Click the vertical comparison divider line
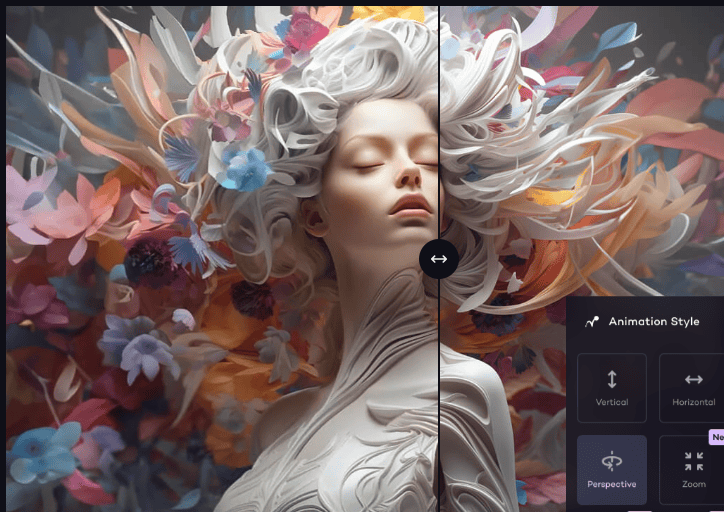The width and height of the screenshot is (724, 512). (x=439, y=139)
